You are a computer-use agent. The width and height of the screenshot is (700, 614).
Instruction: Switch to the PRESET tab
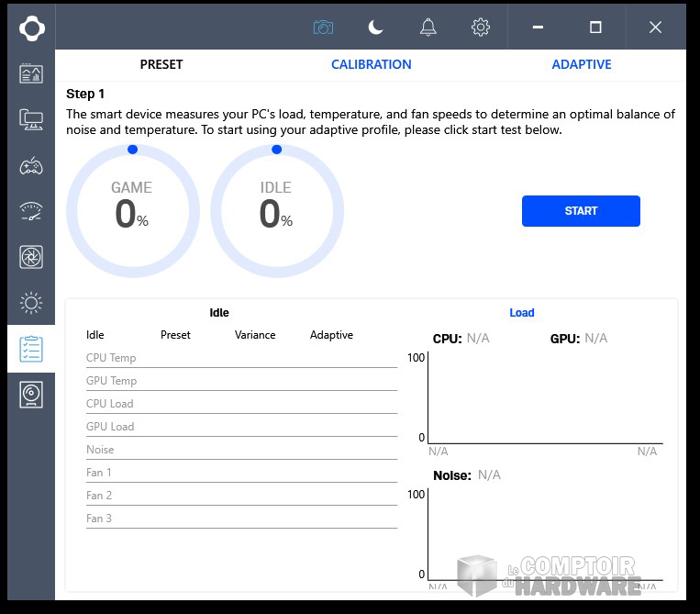[x=161, y=64]
